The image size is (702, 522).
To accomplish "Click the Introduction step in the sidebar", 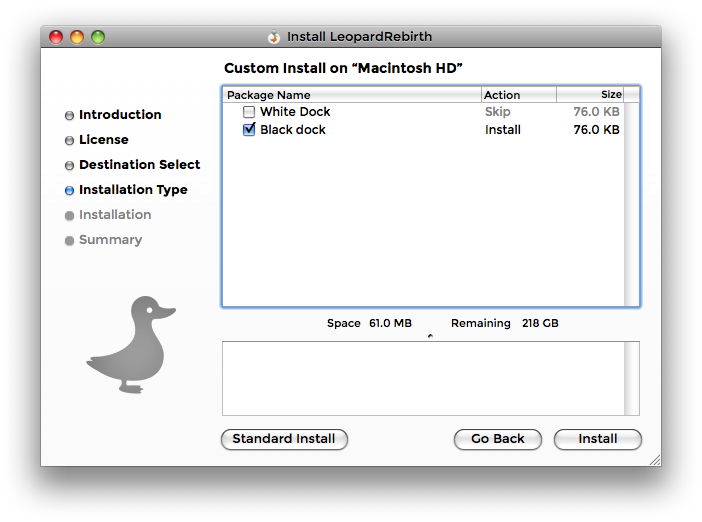I will [x=120, y=115].
